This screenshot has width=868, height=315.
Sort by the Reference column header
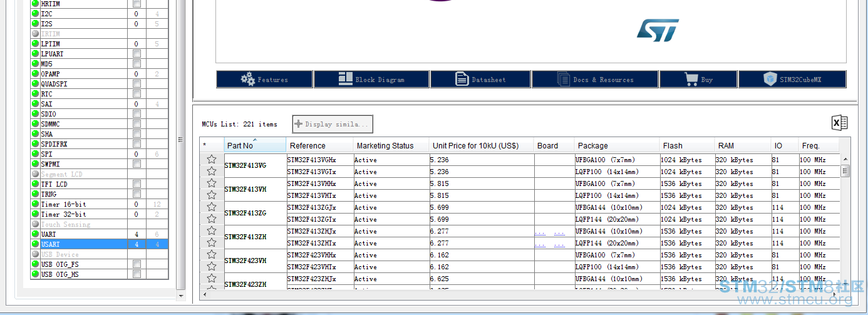tap(319, 145)
